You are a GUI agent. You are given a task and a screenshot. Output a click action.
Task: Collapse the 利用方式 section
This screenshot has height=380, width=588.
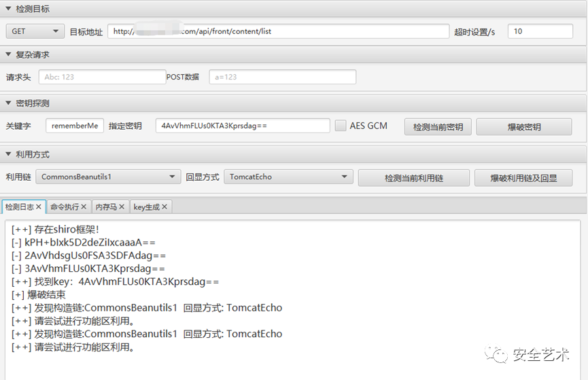8,154
